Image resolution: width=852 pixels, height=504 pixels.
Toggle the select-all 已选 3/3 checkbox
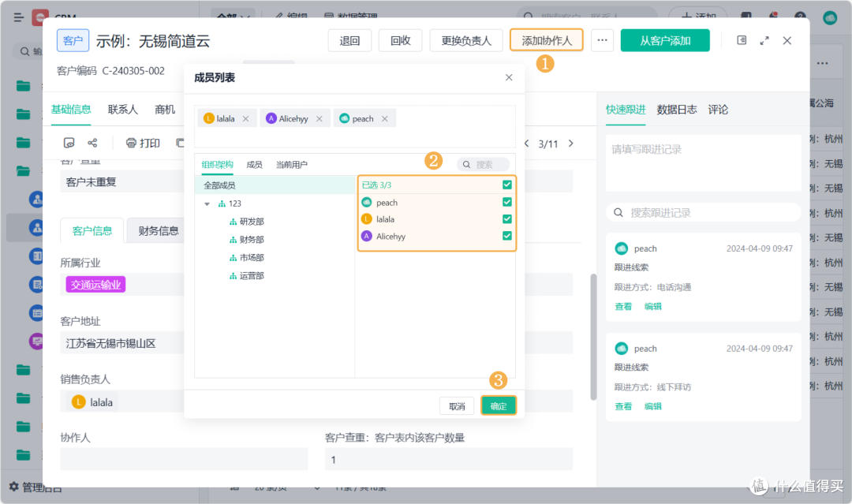tap(507, 185)
